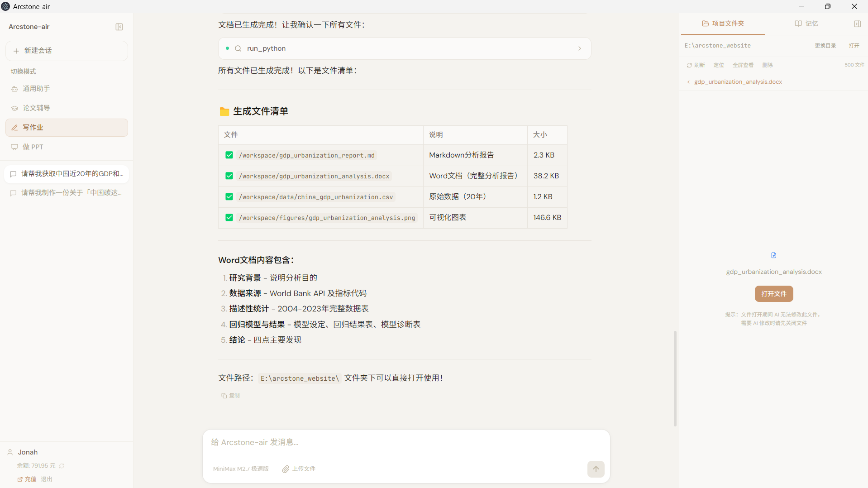This screenshot has height=488, width=868.
Task: Start a new chat with 新建会话
Action: 67,51
